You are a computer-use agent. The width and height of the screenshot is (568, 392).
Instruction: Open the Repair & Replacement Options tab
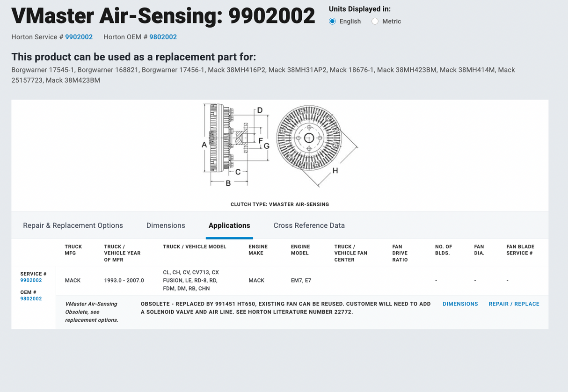(x=73, y=225)
